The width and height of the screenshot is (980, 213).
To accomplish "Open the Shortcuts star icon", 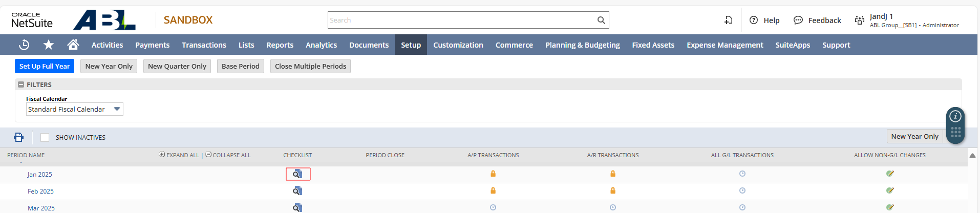I will (x=49, y=45).
